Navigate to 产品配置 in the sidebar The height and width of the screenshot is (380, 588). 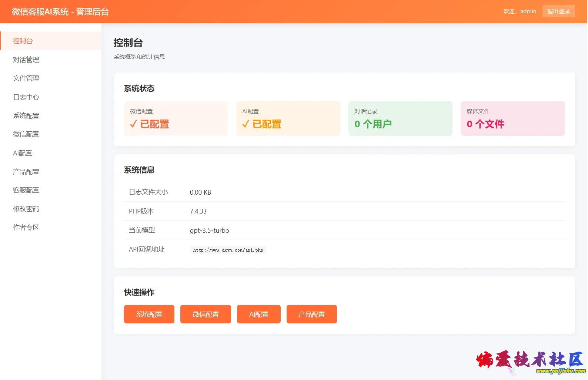pyautogui.click(x=26, y=171)
